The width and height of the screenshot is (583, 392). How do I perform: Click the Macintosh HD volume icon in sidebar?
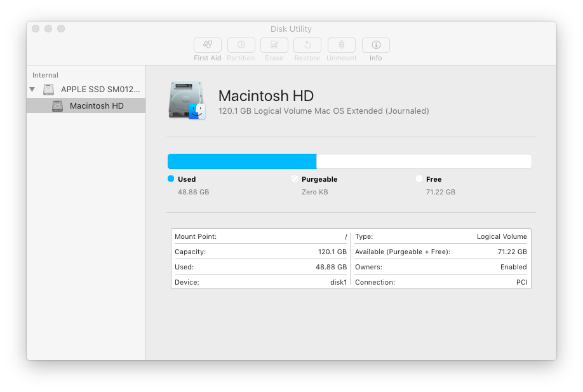[57, 106]
